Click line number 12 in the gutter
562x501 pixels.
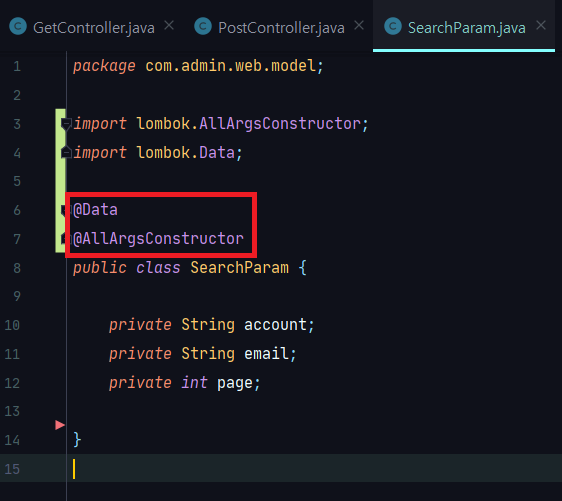(12, 383)
